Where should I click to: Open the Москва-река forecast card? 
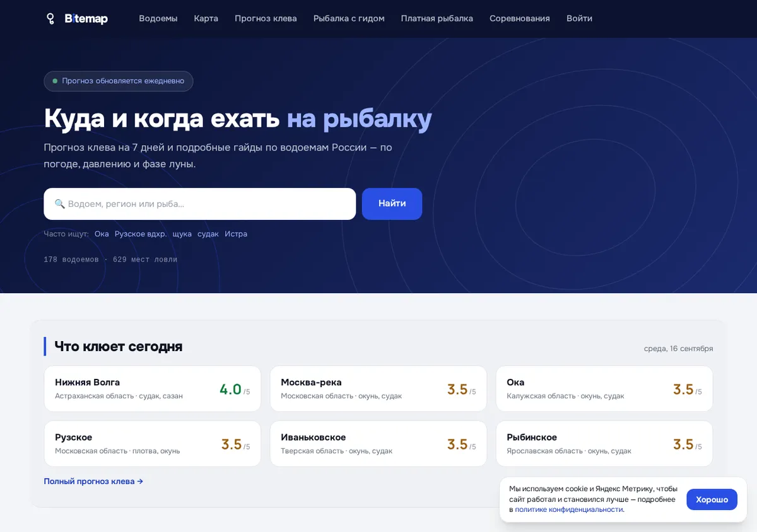378,389
